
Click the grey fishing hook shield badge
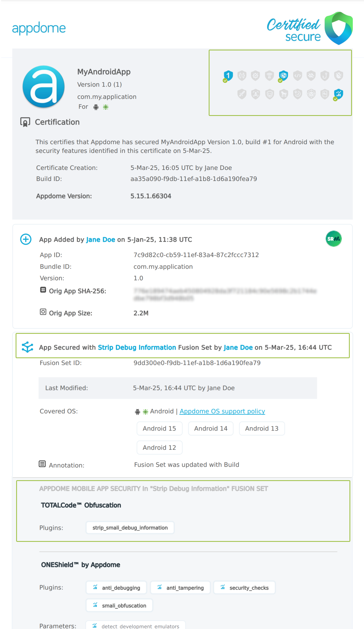tap(325, 75)
